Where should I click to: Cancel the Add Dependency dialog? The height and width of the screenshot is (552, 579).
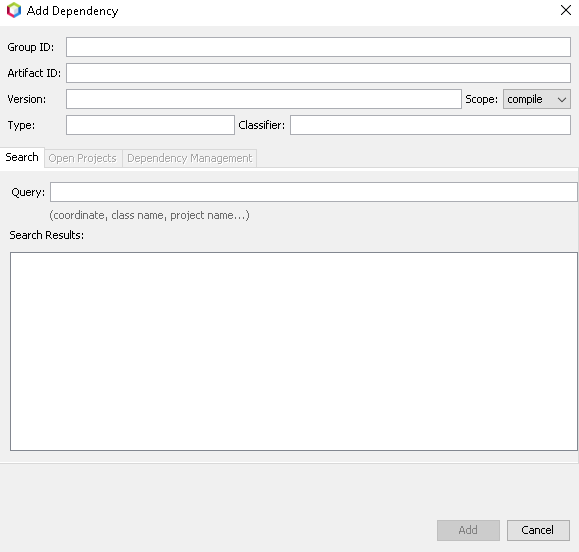(x=538, y=530)
